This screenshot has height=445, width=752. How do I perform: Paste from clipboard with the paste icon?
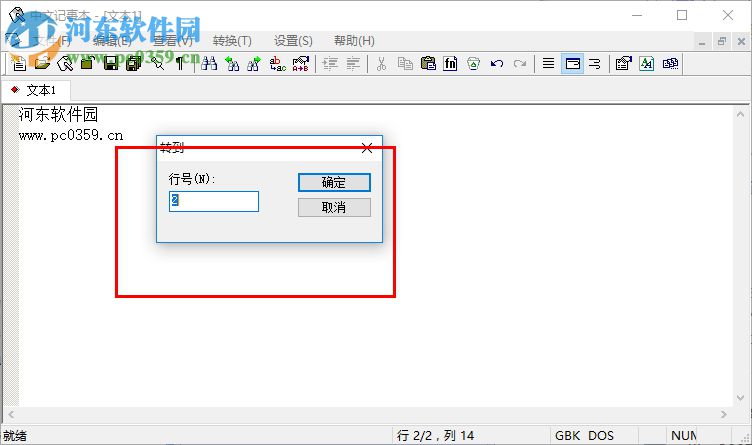tap(428, 63)
